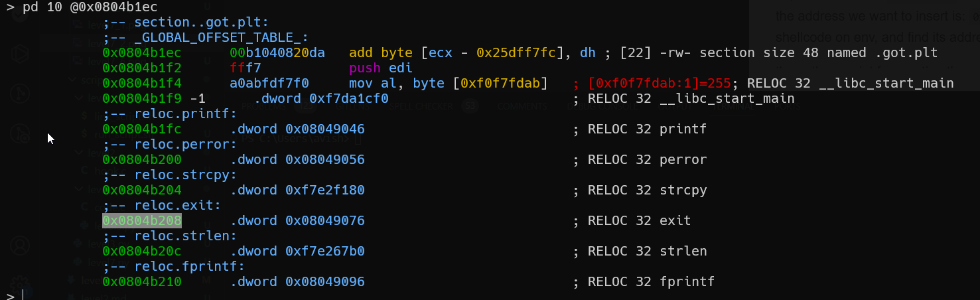Click the highlighted address 0x0804b208
The height and width of the screenshot is (300, 980).
(142, 220)
